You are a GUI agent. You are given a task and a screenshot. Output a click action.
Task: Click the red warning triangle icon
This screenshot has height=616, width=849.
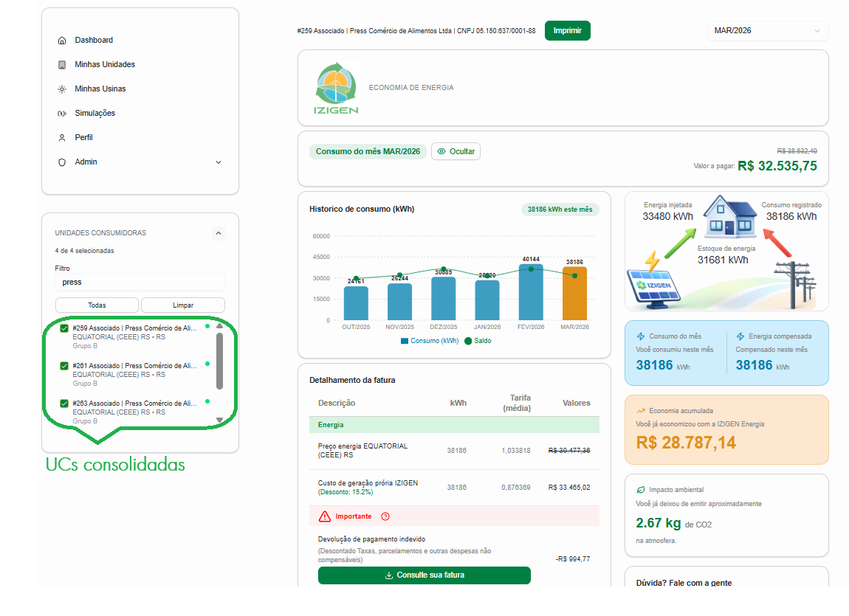coord(325,516)
